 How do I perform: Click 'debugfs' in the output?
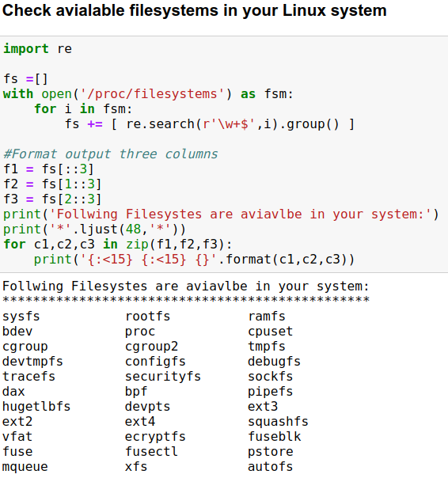click(x=274, y=362)
